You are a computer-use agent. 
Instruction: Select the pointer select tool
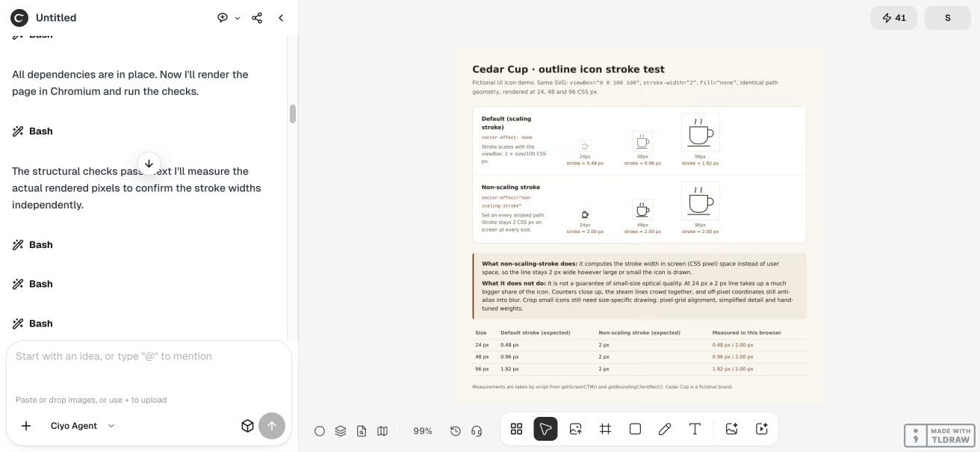(545, 429)
